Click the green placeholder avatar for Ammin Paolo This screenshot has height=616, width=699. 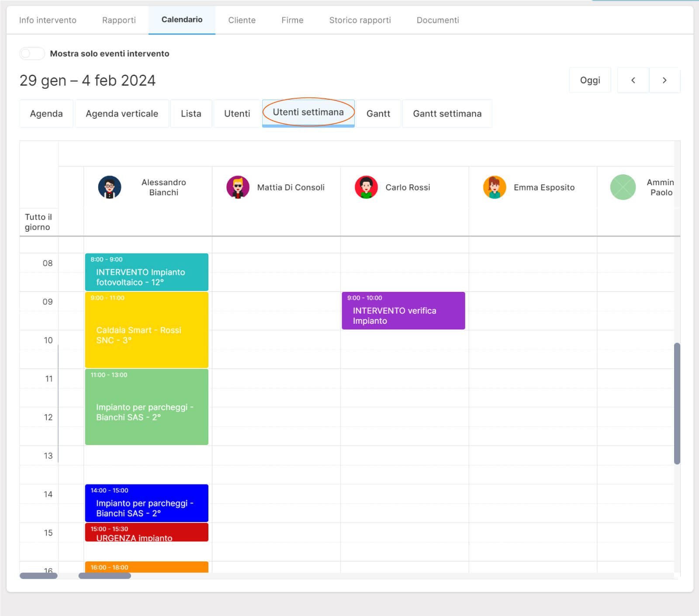point(623,187)
